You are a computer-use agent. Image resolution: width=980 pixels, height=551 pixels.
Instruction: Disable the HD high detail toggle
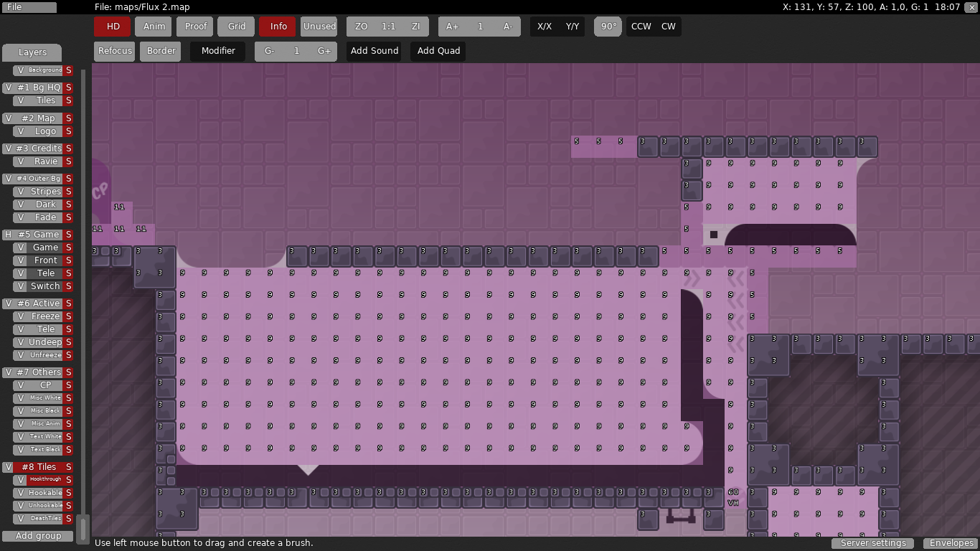point(113,27)
